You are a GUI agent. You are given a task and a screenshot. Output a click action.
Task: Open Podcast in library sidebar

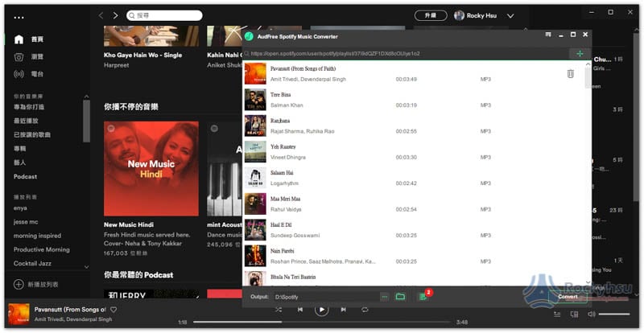coord(25,177)
